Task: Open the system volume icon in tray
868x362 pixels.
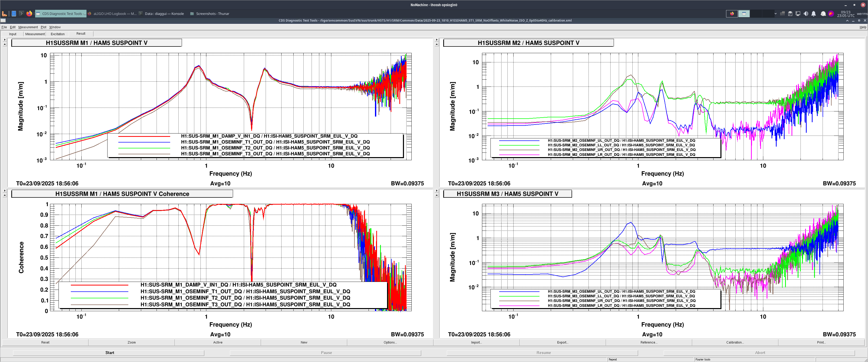Action: click(x=806, y=14)
